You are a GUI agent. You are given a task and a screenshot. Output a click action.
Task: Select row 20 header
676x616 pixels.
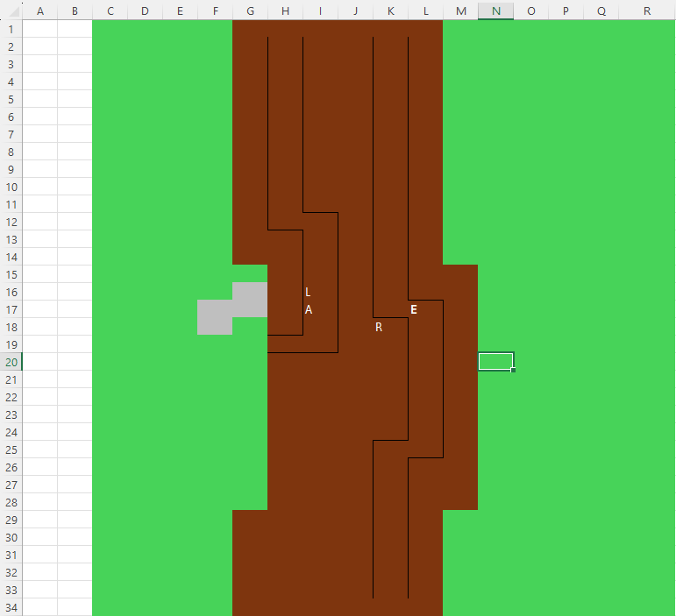[11, 362]
